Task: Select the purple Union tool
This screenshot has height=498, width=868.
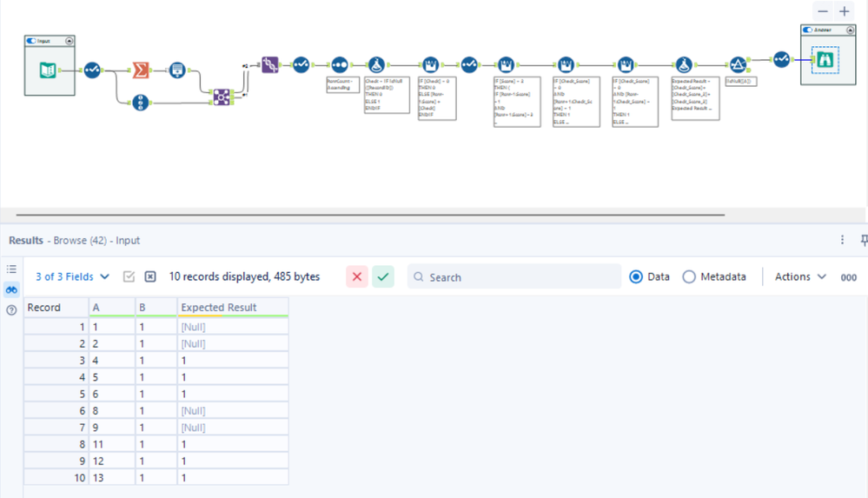Action: 270,65
